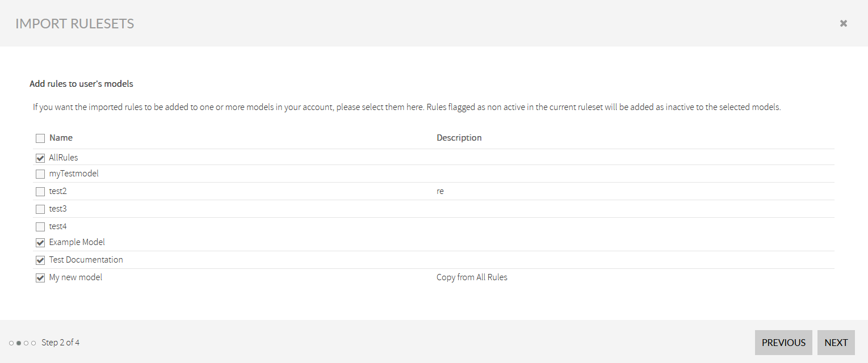Click the Test Documentation model name
The image size is (868, 363).
(86, 260)
